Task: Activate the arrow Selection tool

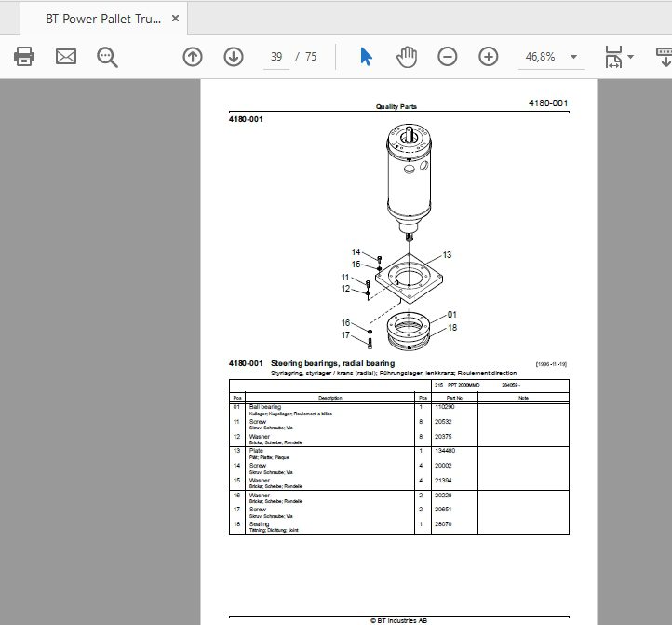Action: [x=366, y=57]
